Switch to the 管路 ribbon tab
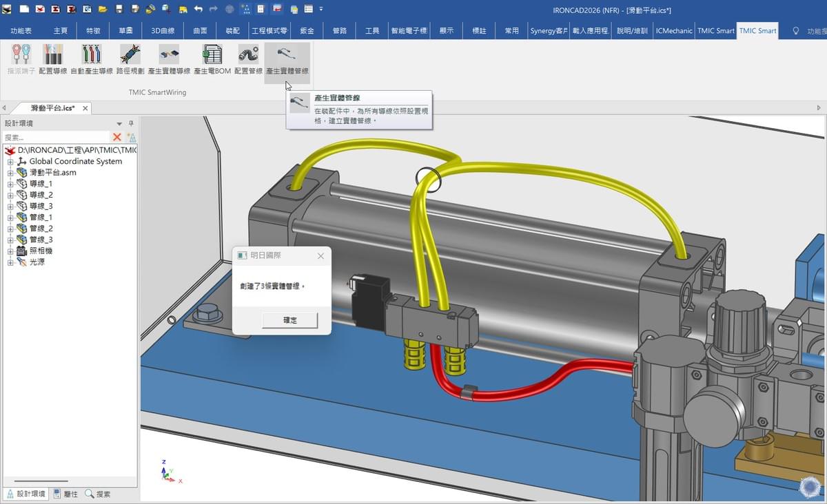The width and height of the screenshot is (827, 504). click(x=340, y=31)
